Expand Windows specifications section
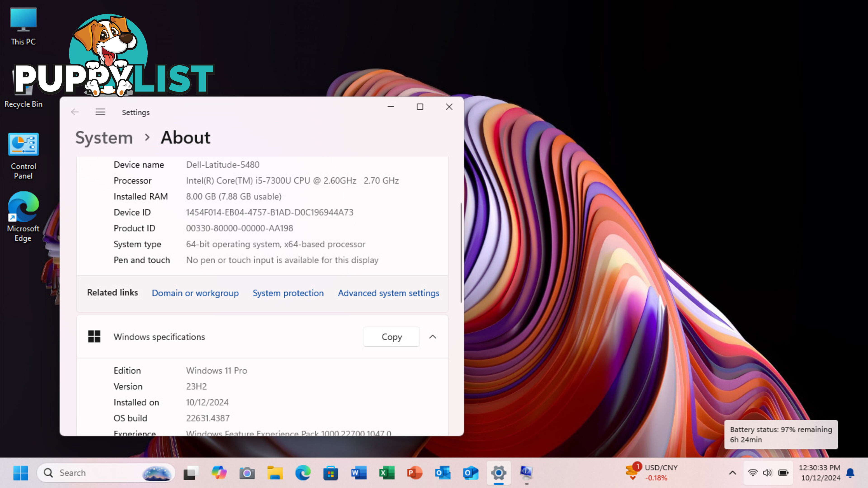The height and width of the screenshot is (488, 868). 433,337
